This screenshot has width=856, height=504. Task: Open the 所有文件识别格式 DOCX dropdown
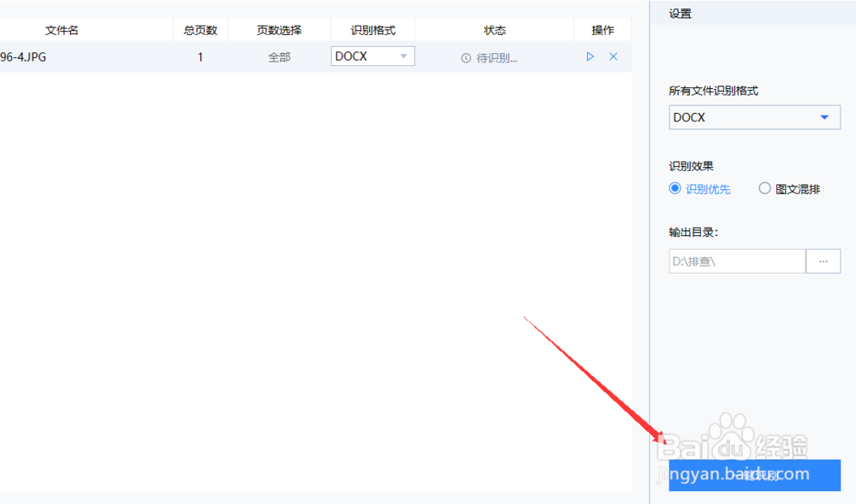click(754, 117)
